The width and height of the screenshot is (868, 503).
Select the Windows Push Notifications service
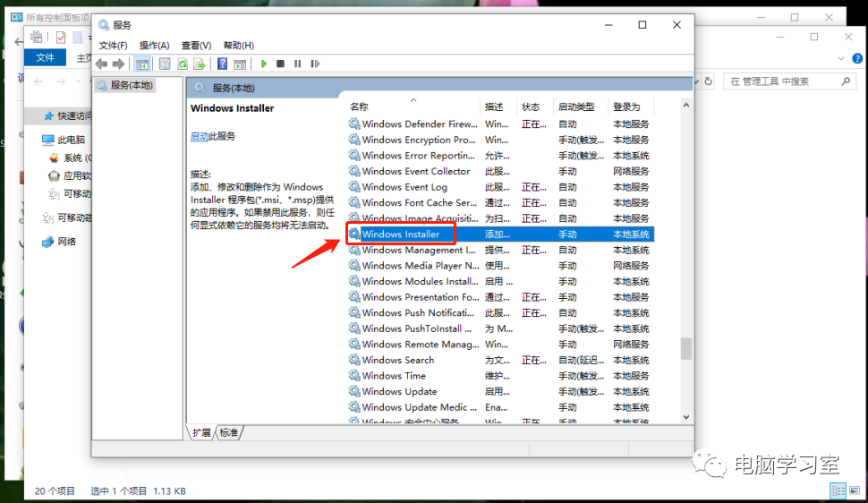coord(500,313)
